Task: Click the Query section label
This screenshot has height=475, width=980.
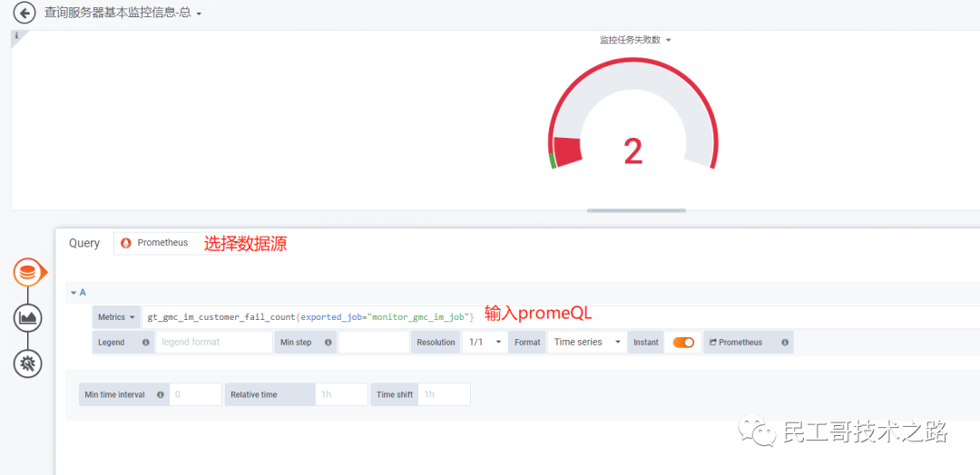Action: pyautogui.click(x=84, y=244)
